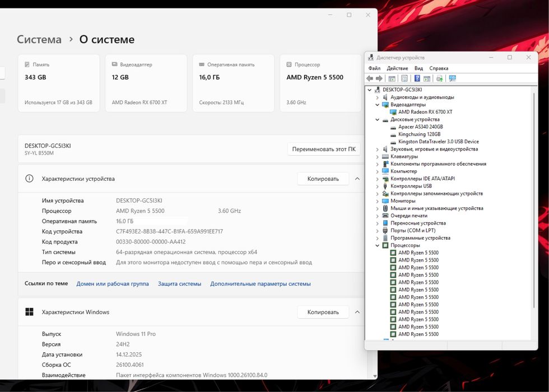
Task: Collapse the Дисковые устройства chevron
Action: pos(377,120)
